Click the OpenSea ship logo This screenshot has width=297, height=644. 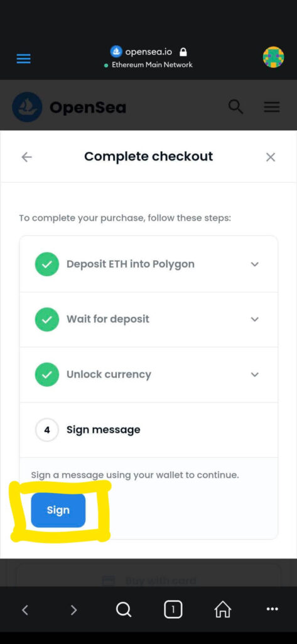(x=27, y=107)
